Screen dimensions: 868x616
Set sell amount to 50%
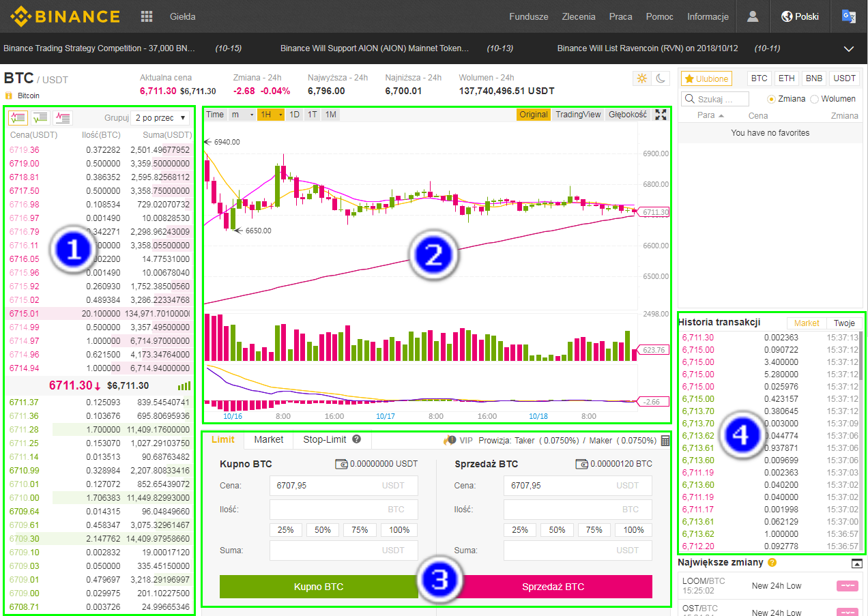pyautogui.click(x=558, y=530)
